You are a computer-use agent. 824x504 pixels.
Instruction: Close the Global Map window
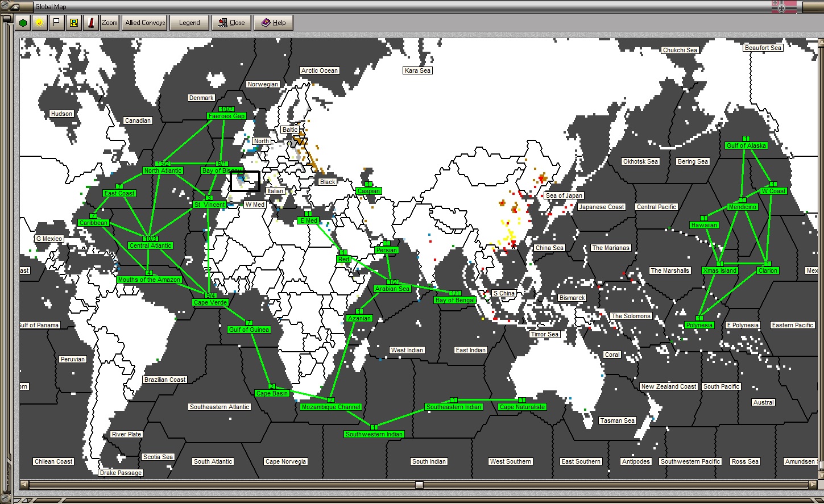pyautogui.click(x=231, y=23)
